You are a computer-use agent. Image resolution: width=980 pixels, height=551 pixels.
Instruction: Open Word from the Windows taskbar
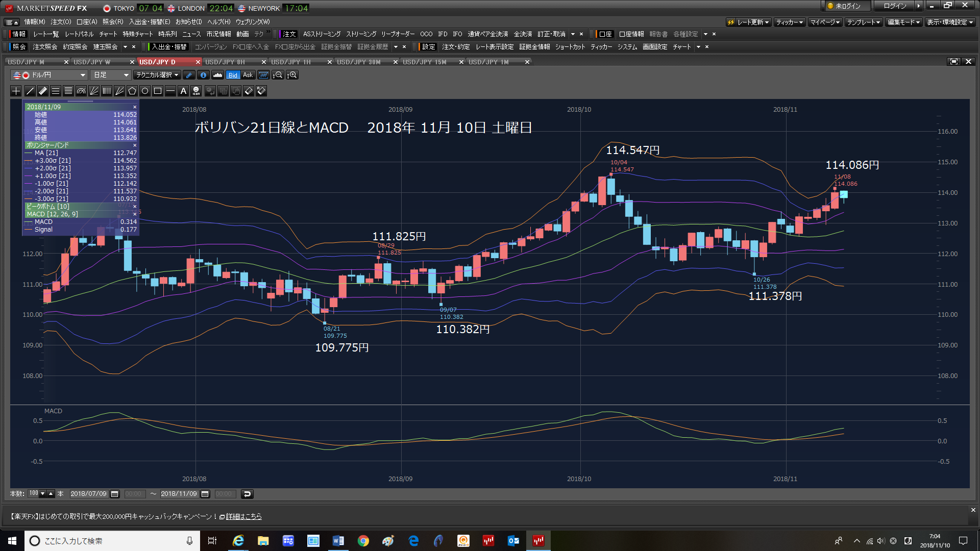pos(338,541)
